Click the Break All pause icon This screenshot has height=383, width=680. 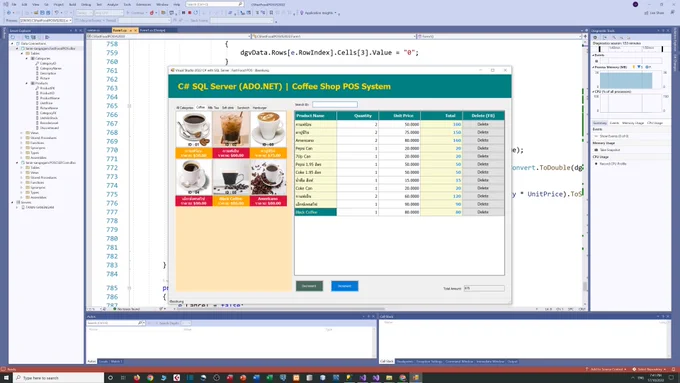pos(183,13)
